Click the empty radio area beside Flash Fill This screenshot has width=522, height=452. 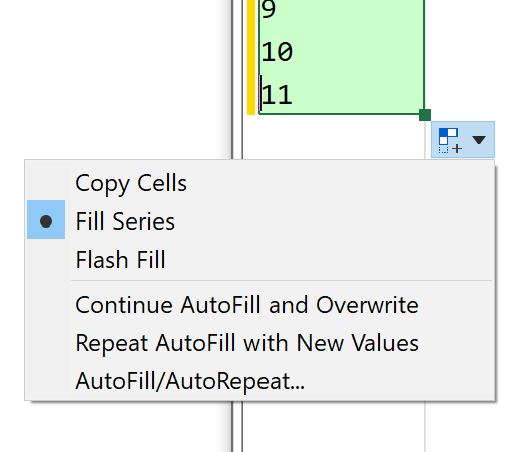point(46,260)
